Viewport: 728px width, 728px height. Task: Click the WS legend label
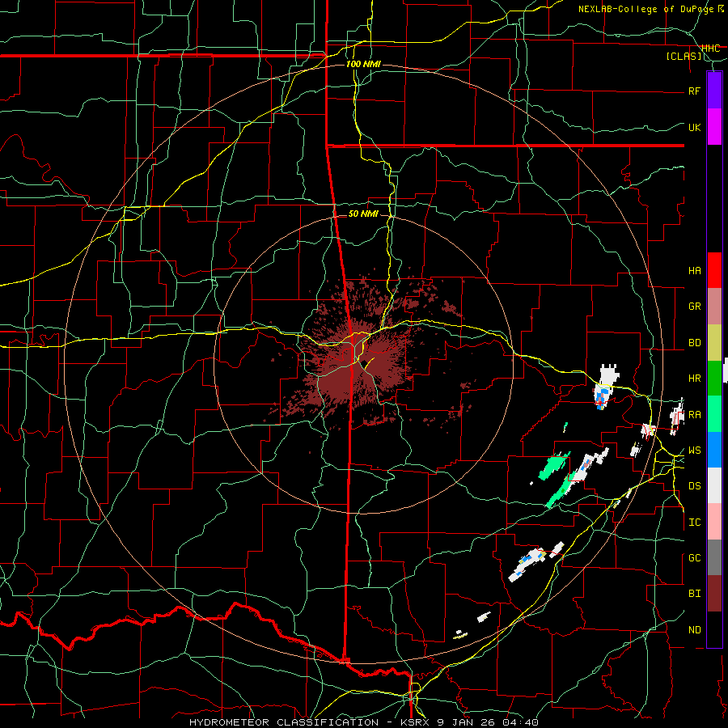point(694,451)
